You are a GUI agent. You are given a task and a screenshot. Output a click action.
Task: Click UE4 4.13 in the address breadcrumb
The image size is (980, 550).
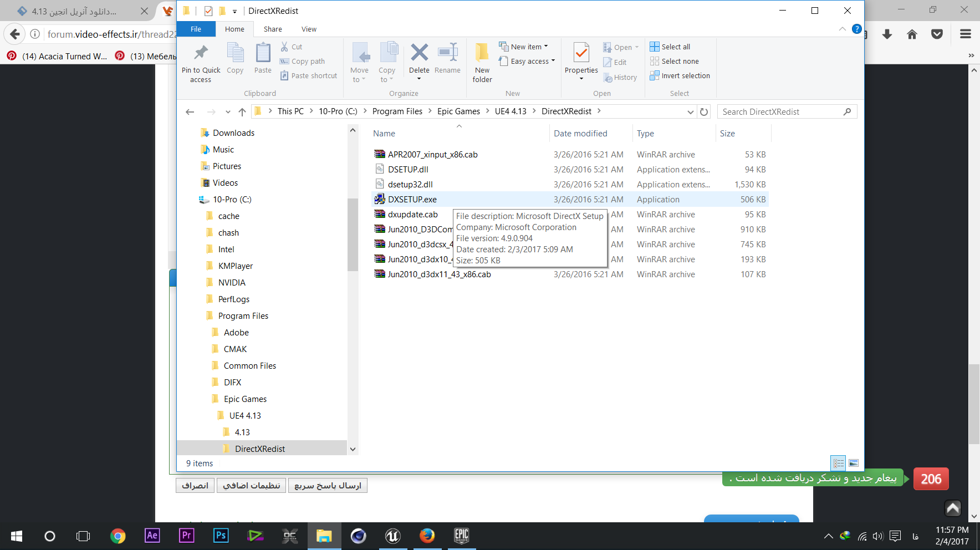coord(511,111)
